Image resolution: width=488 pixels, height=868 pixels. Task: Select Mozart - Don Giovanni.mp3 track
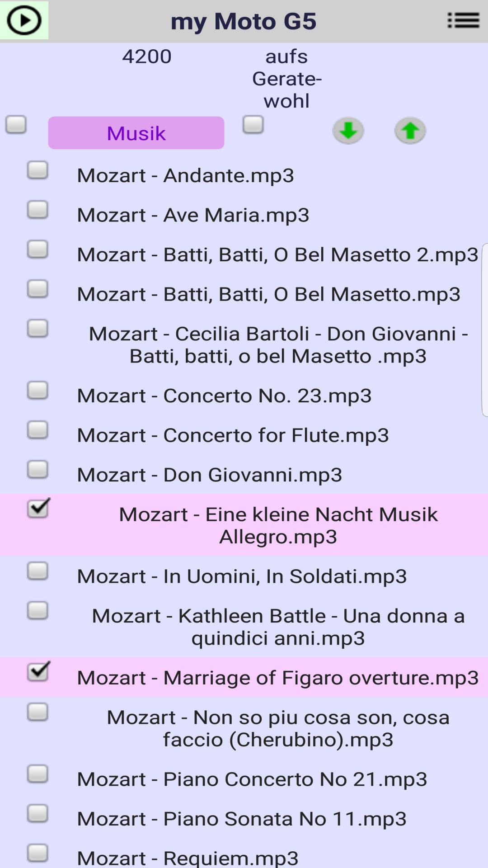pos(210,475)
